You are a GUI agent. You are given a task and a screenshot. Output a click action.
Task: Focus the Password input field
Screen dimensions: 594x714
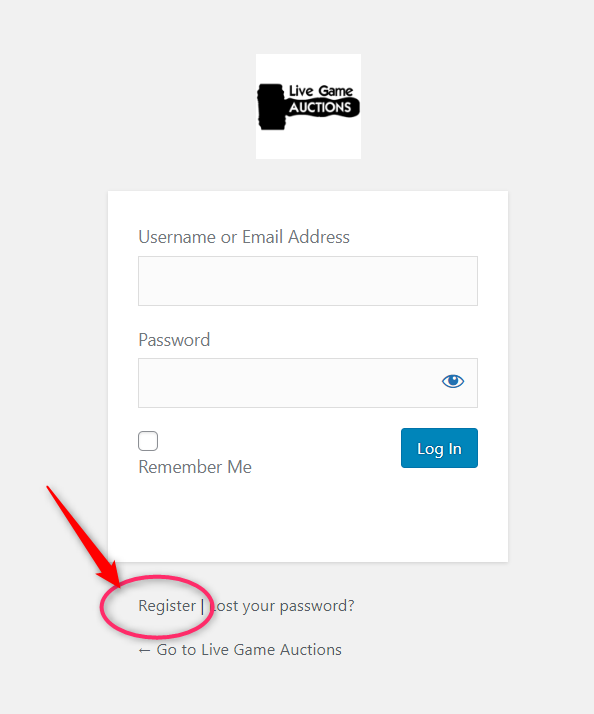(308, 383)
